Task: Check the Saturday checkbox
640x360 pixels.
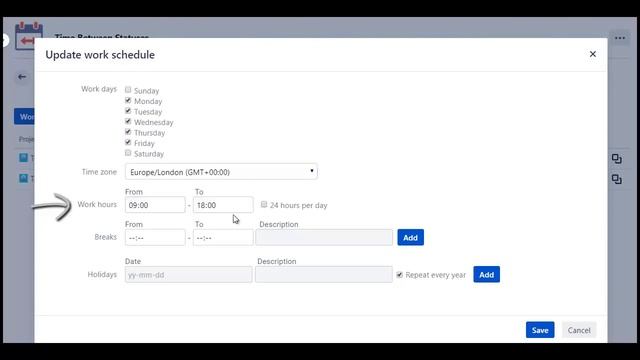Action: (x=128, y=153)
